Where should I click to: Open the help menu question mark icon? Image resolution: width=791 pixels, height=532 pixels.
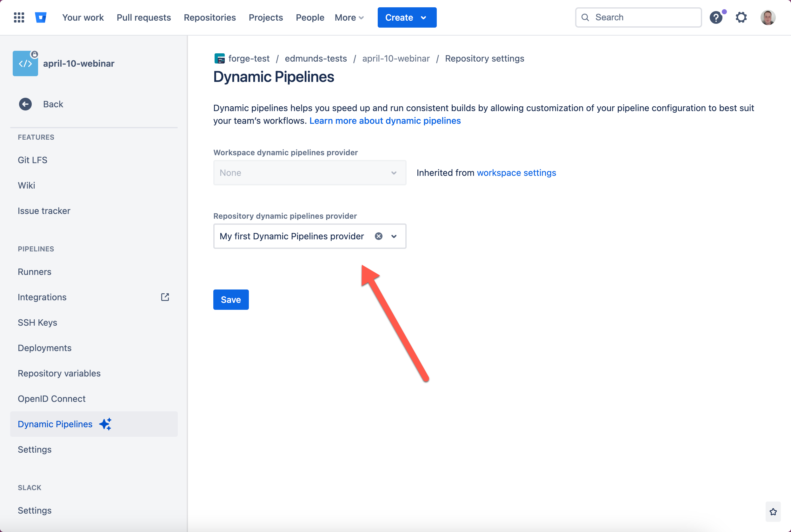716,17
